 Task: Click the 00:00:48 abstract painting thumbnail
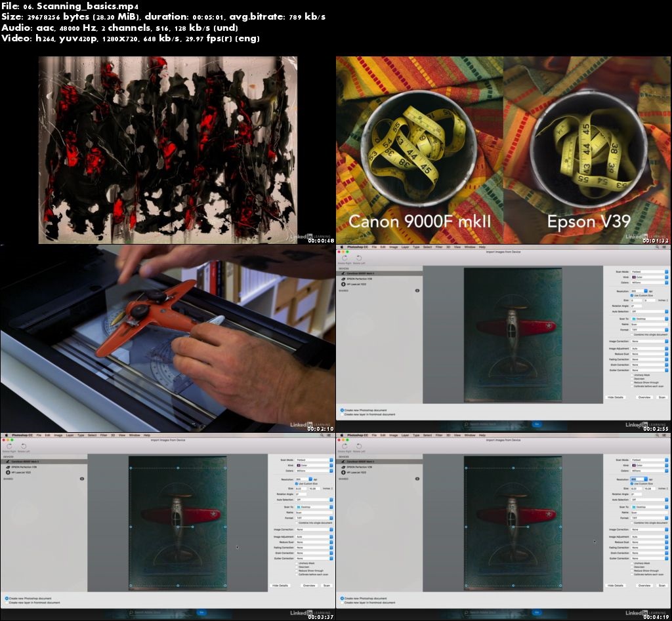[167, 150]
